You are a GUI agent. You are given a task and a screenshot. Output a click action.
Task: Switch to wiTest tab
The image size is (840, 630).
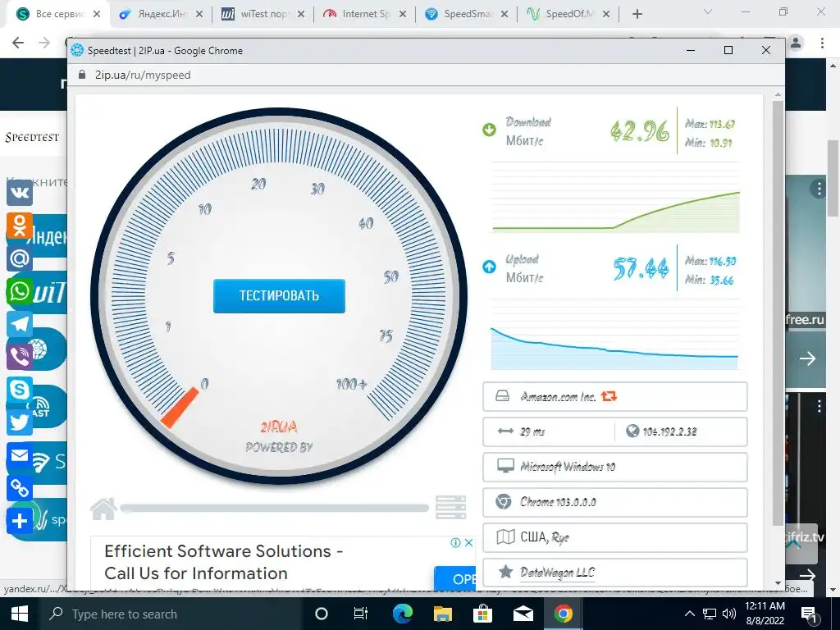[263, 14]
